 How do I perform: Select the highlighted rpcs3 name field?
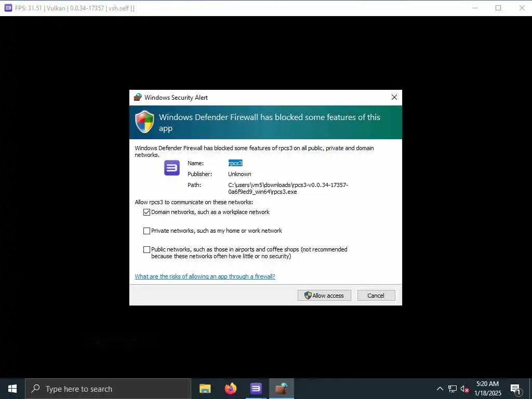235,163
